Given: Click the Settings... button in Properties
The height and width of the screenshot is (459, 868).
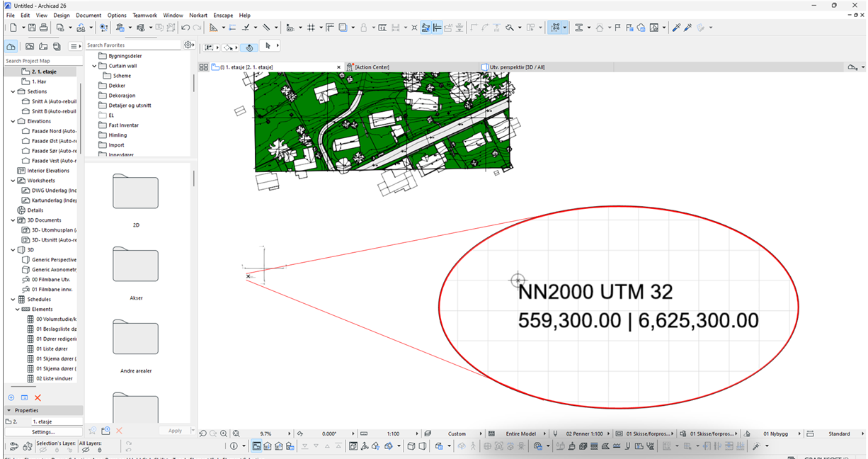Looking at the screenshot, I should tap(43, 431).
